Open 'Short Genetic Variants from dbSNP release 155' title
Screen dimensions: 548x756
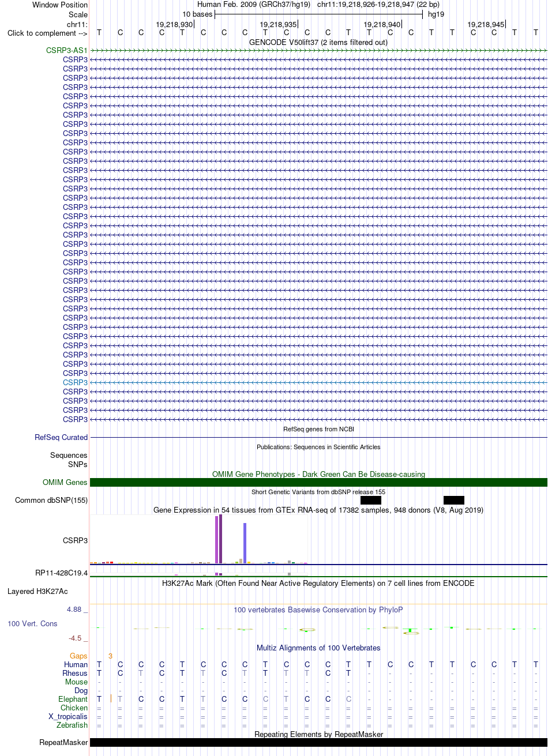(x=318, y=492)
